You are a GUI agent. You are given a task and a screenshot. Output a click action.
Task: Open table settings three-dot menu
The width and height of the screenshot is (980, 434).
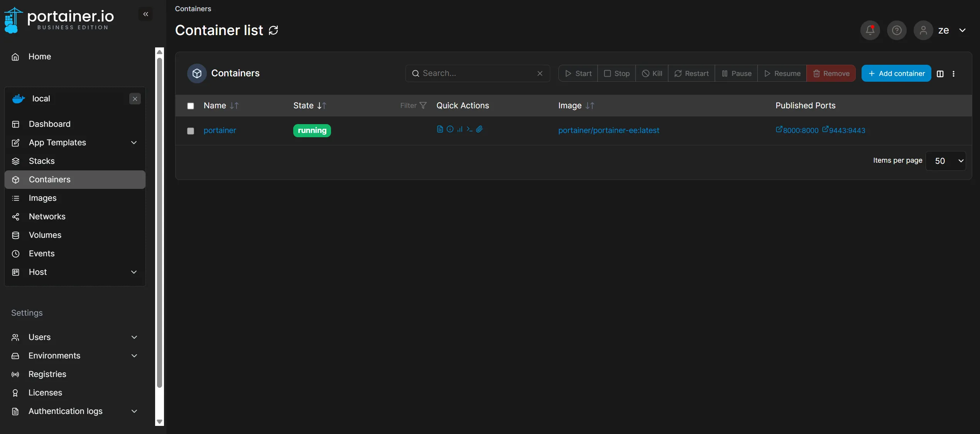click(953, 74)
